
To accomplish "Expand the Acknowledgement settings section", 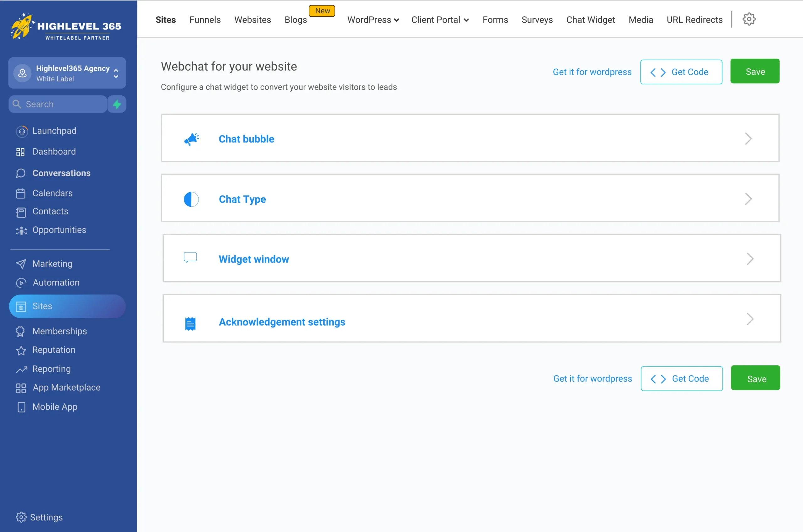I will [x=471, y=319].
